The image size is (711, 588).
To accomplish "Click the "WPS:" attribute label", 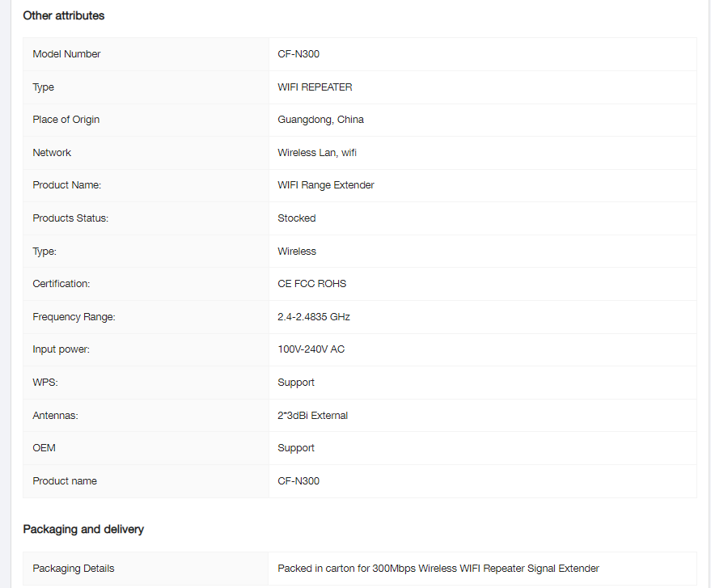I will tap(45, 383).
